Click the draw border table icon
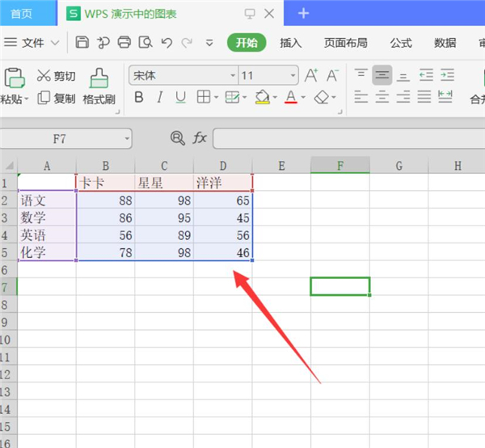485x448 pixels. point(232,98)
